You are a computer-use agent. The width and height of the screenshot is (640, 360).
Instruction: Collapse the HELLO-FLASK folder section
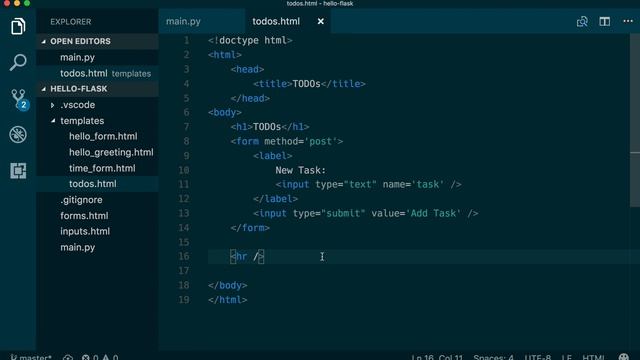coord(97,89)
